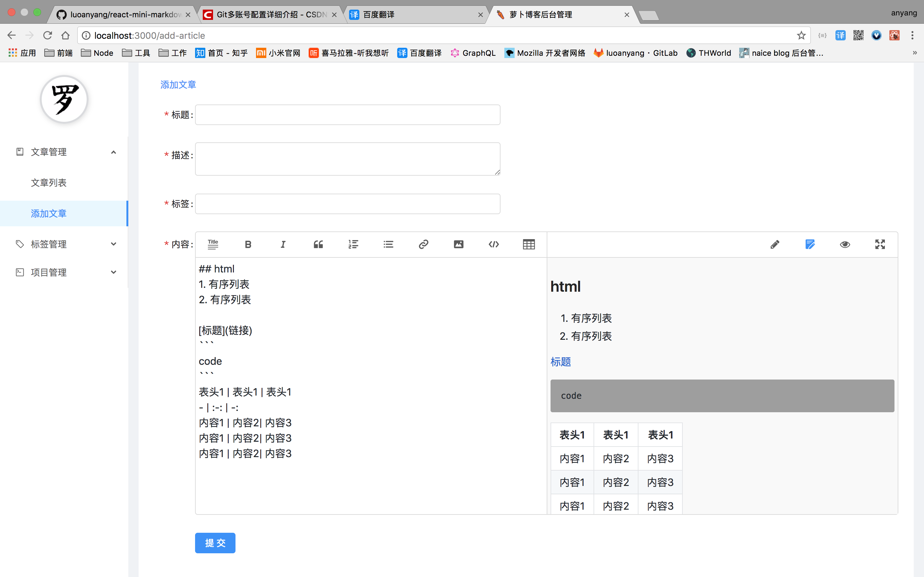The width and height of the screenshot is (924, 577).
Task: Click the 提交 submit button
Action: (x=215, y=543)
